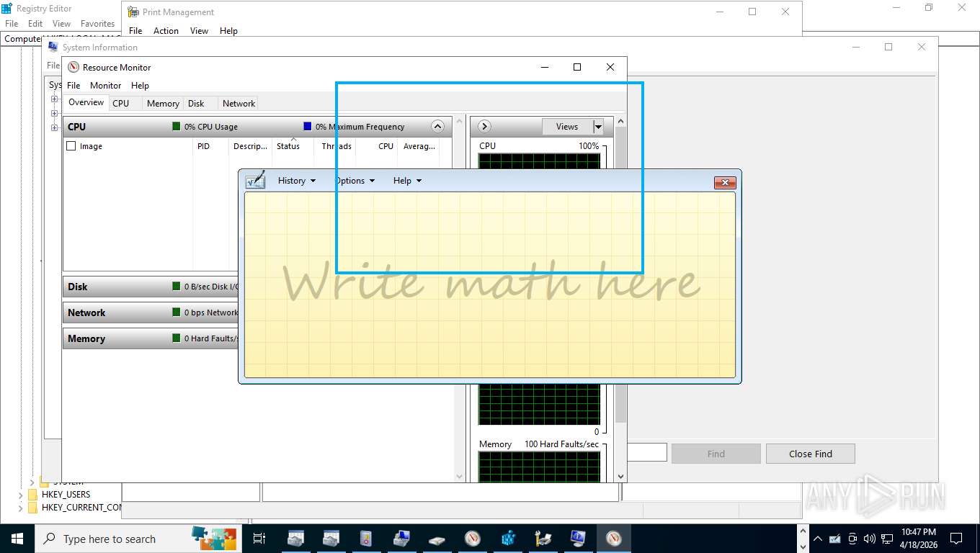This screenshot has width=980, height=553.
Task: Open the Monitor menu in Resource Monitor
Action: (105, 85)
